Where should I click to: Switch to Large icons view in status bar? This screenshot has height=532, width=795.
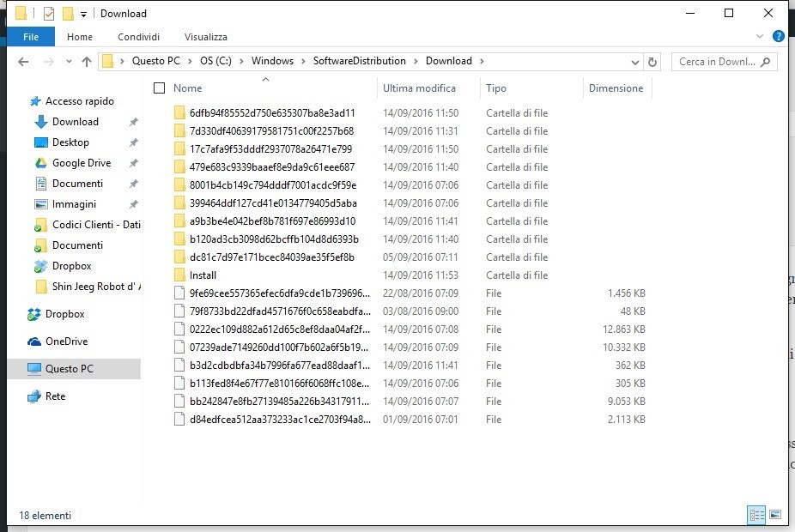point(775,515)
